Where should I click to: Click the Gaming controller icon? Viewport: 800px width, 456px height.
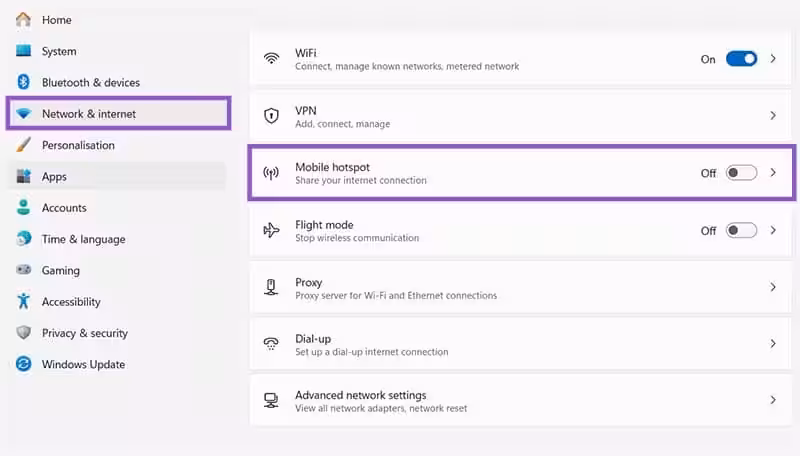click(23, 270)
